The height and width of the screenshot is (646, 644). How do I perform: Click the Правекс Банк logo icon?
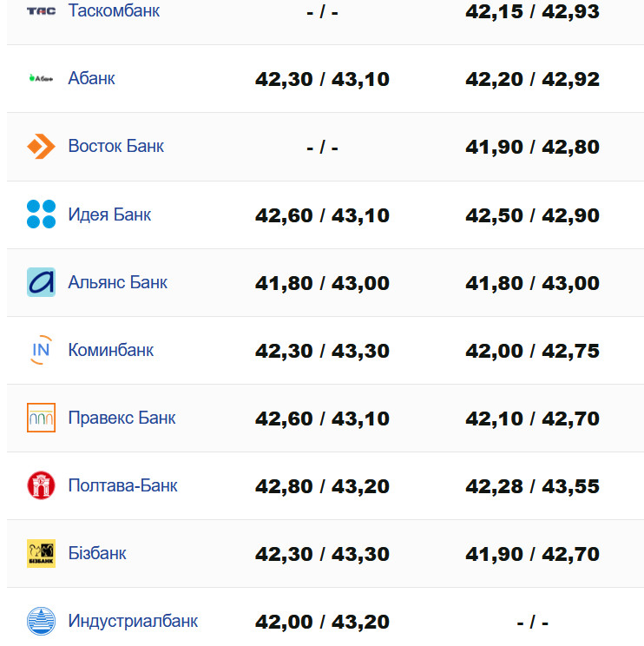click(41, 418)
